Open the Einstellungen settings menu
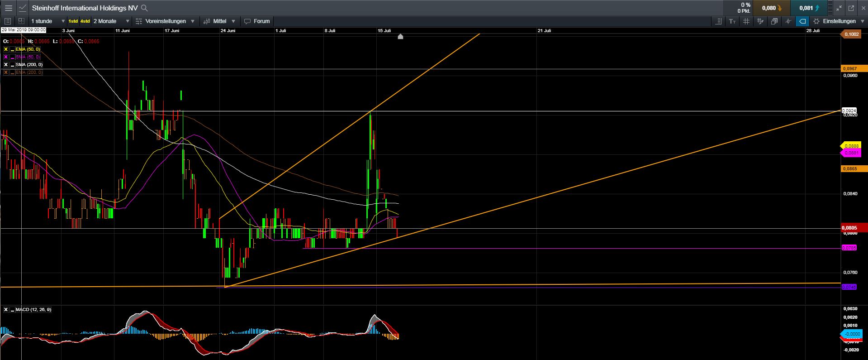The height and width of the screenshot is (360, 868). click(839, 21)
